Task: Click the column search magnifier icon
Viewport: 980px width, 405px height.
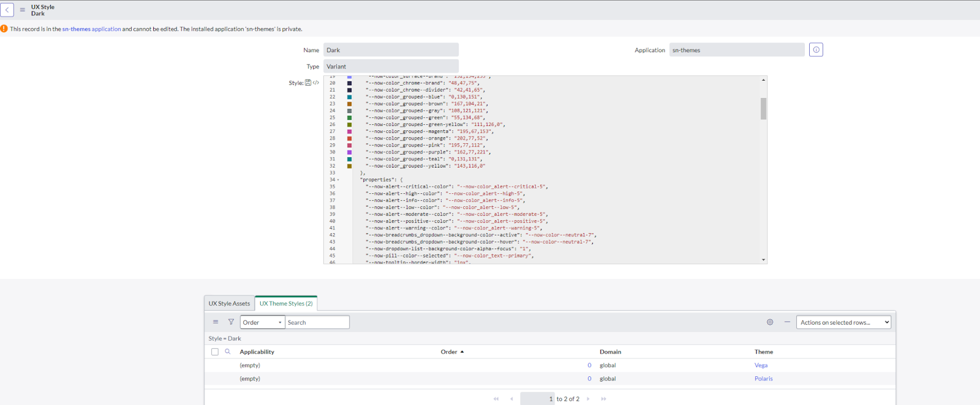Action: 227,352
